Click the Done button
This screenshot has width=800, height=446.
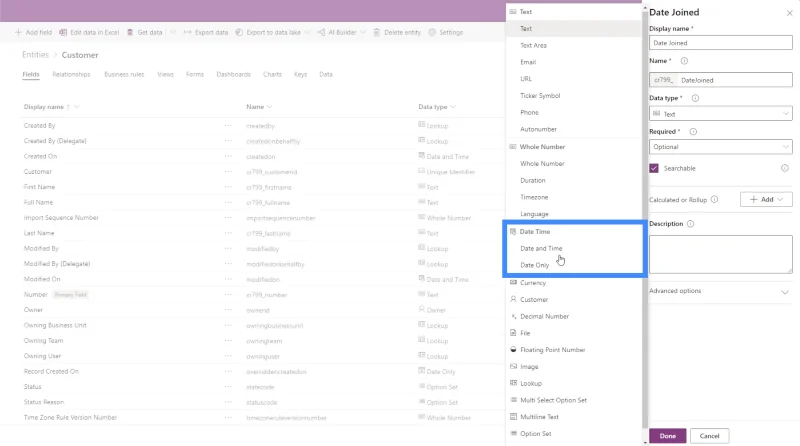(x=667, y=436)
